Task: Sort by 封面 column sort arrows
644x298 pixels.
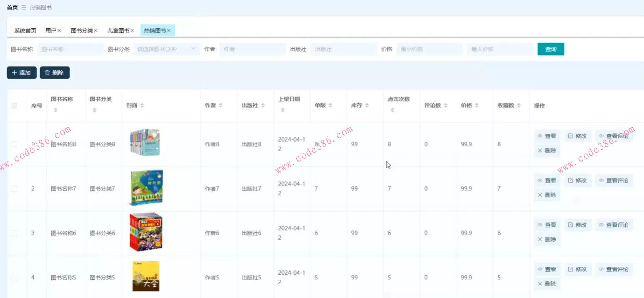Action: [x=142, y=106]
